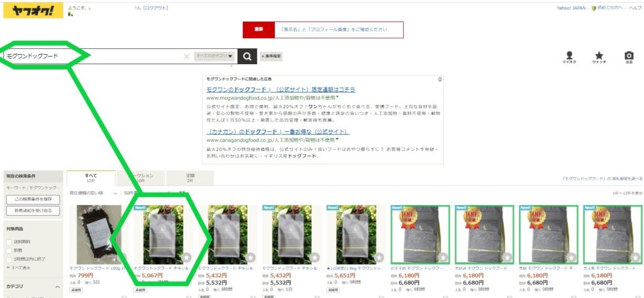Enable the 1時間以内に終了 filter
Viewport: 644px width, 298px height.
[x=9, y=260]
